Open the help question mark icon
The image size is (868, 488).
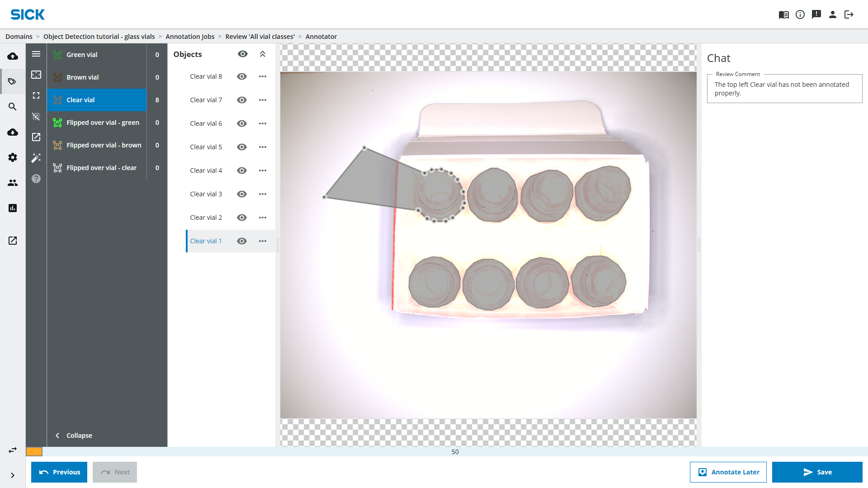tap(36, 179)
